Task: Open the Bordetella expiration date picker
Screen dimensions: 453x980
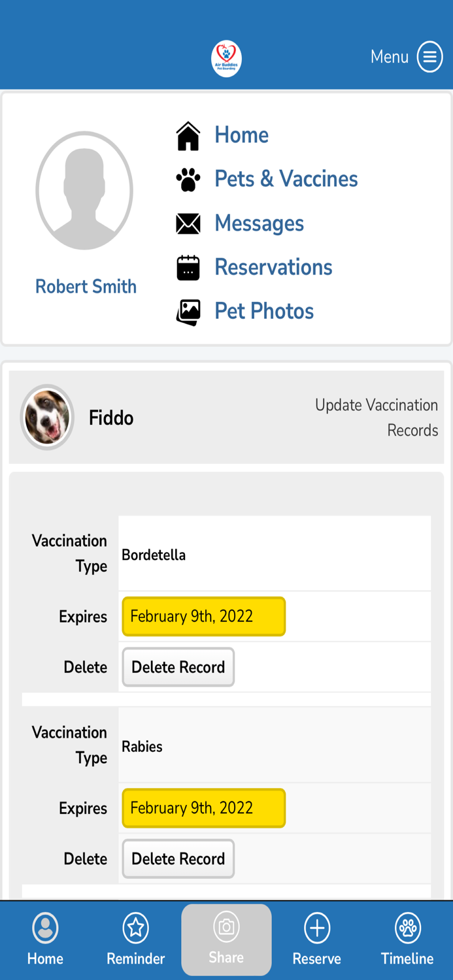Action: point(203,616)
